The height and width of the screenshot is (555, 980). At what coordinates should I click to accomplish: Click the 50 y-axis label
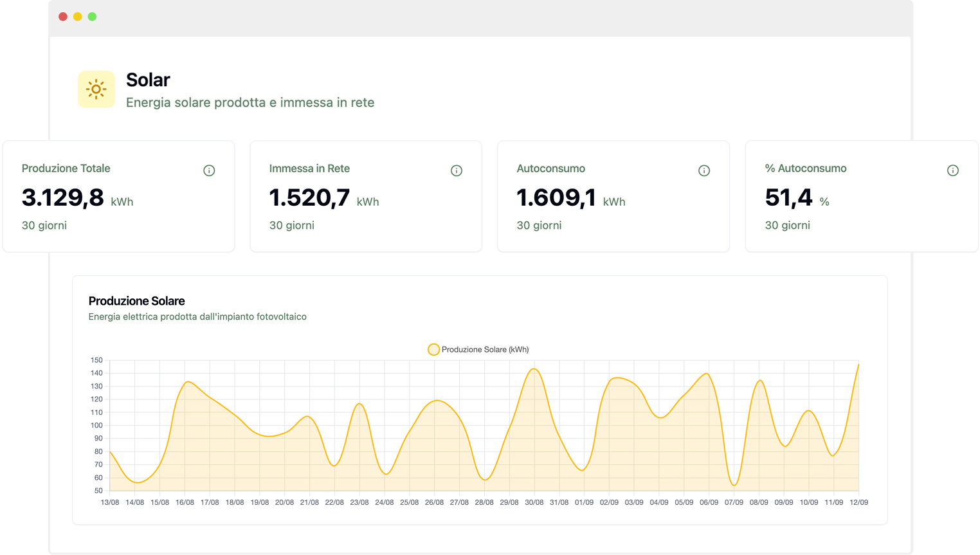point(98,491)
